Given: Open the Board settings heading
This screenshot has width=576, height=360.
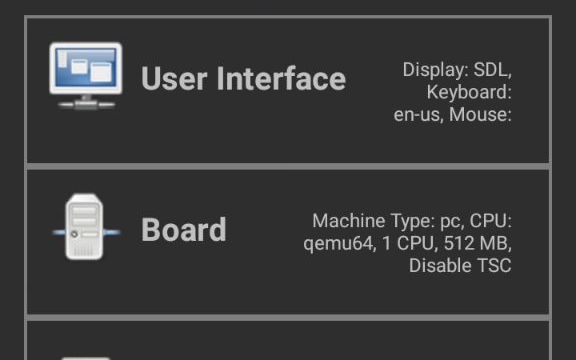Looking at the screenshot, I should tap(184, 230).
